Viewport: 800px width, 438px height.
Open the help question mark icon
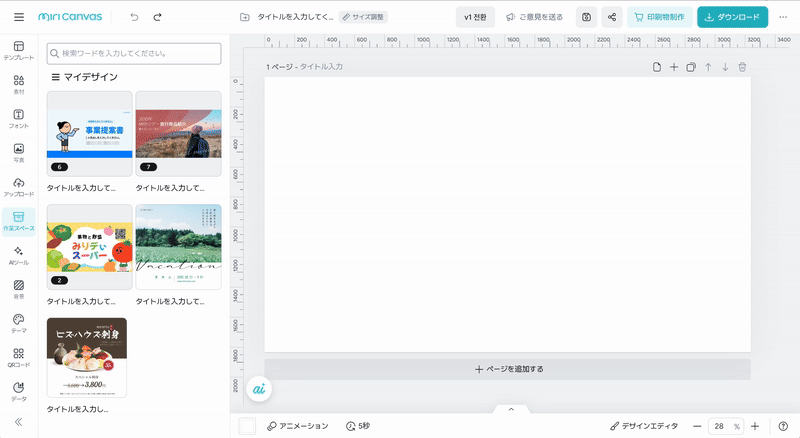pyautogui.click(x=783, y=426)
